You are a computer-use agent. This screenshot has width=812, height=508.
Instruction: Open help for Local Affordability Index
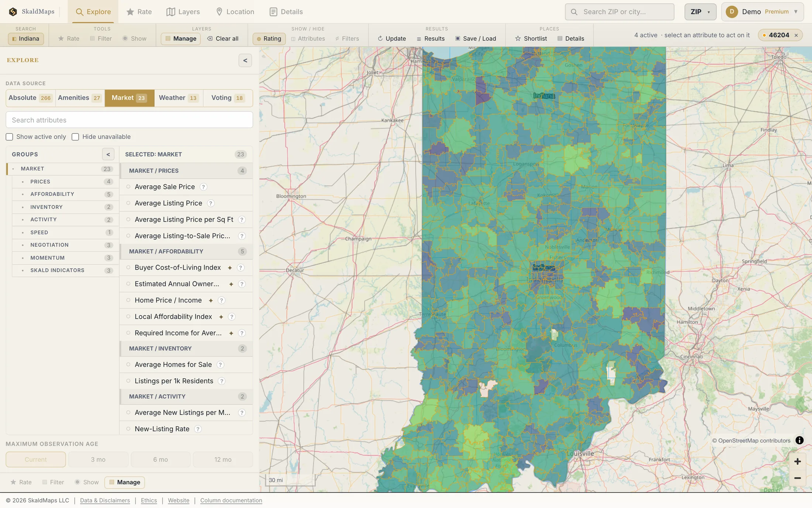[x=231, y=317]
